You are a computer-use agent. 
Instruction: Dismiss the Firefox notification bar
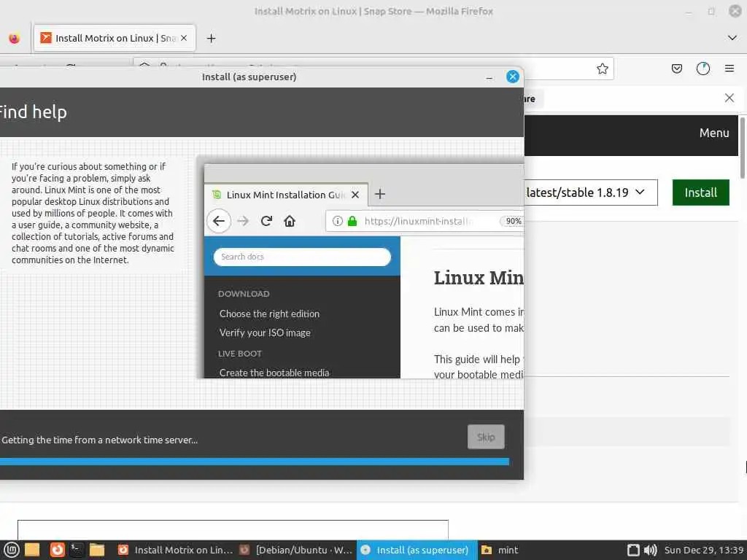[x=729, y=98]
